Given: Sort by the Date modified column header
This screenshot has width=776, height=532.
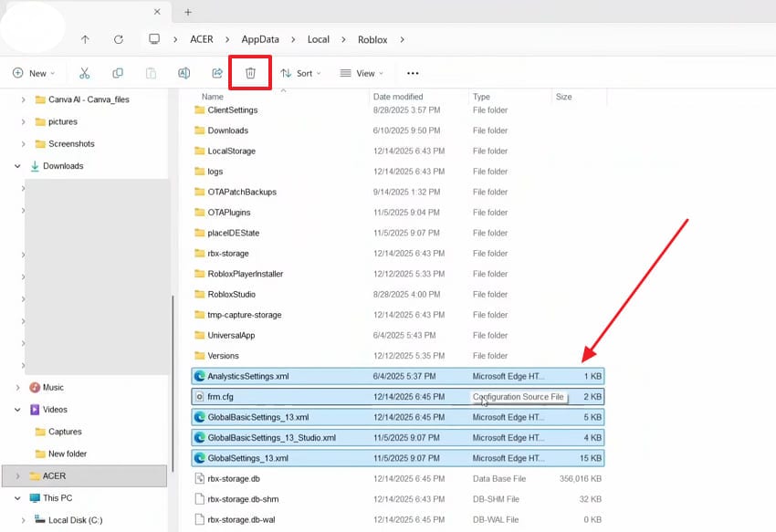Looking at the screenshot, I should 398,97.
